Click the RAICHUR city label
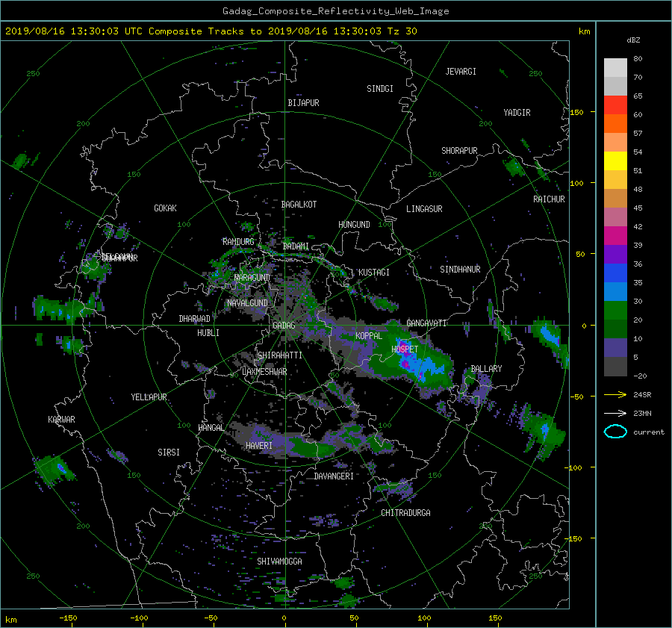This screenshot has width=672, height=628. [549, 199]
